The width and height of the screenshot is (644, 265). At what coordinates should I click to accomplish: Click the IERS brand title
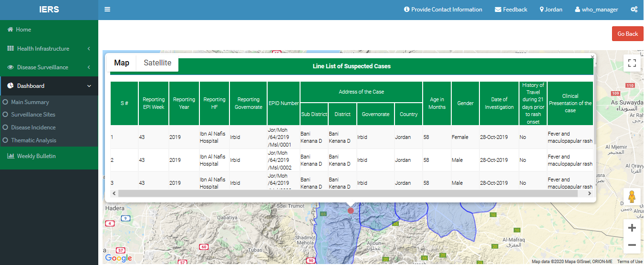click(x=49, y=10)
